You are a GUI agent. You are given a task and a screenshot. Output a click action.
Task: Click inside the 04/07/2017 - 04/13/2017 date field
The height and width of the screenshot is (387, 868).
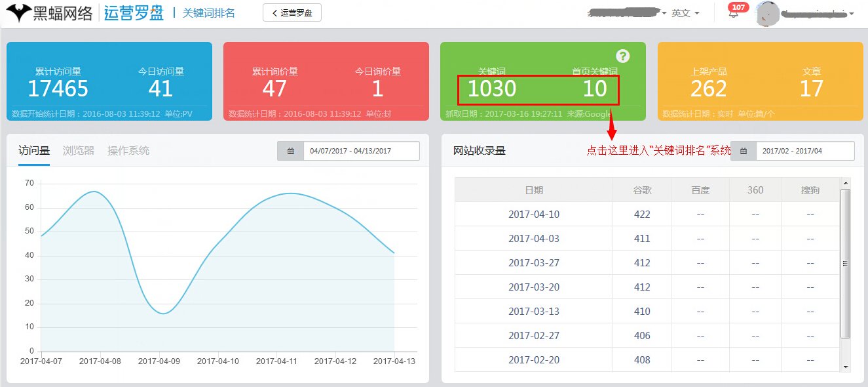coord(363,150)
